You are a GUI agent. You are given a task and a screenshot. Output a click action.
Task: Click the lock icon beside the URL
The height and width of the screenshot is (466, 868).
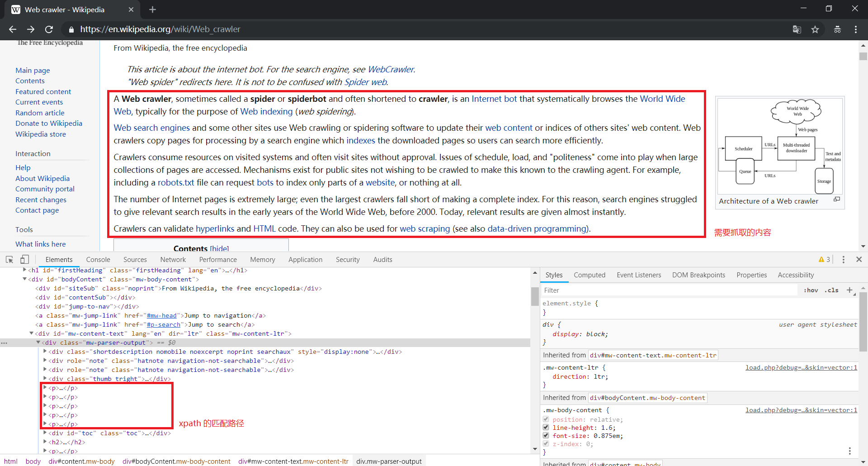[71, 29]
